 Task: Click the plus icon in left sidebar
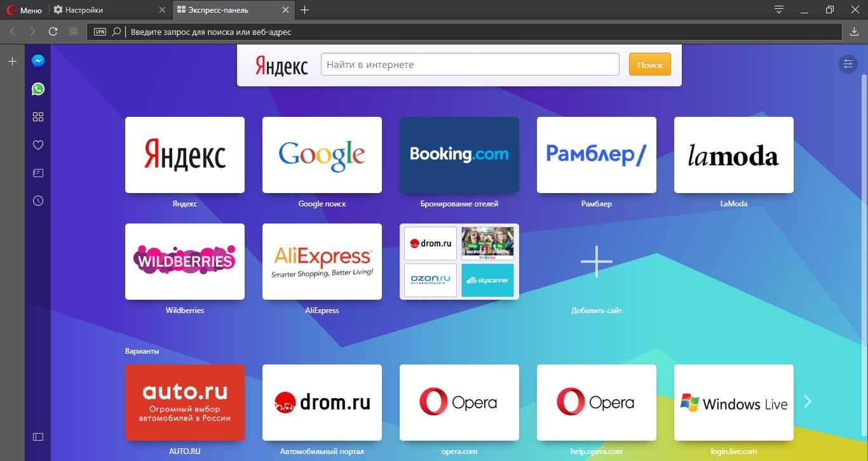(12, 61)
